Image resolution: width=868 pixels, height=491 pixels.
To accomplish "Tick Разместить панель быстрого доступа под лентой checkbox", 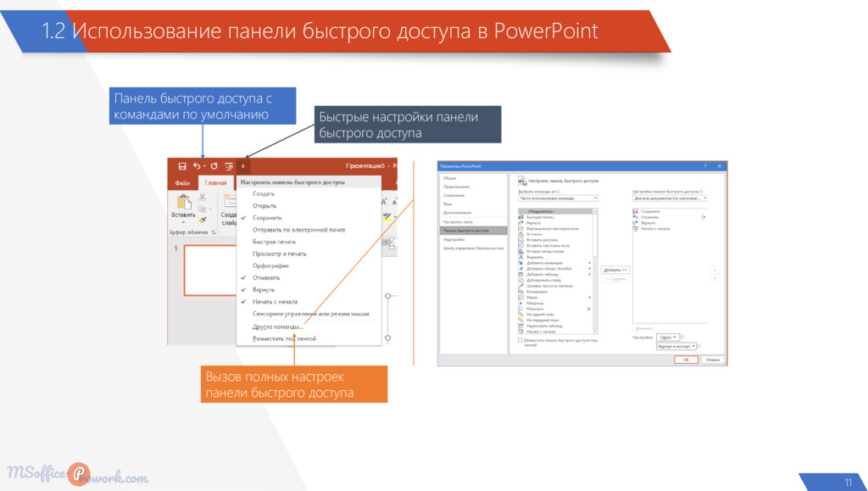I will pyautogui.click(x=520, y=341).
